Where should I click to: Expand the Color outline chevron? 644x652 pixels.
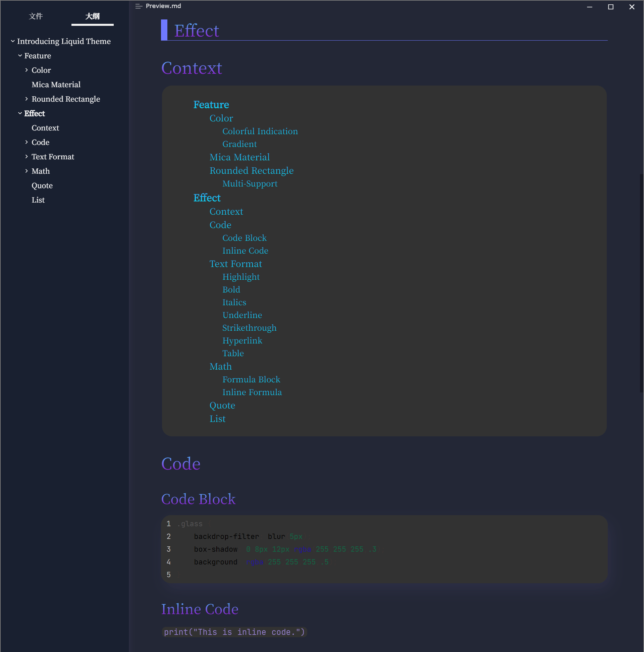point(26,70)
